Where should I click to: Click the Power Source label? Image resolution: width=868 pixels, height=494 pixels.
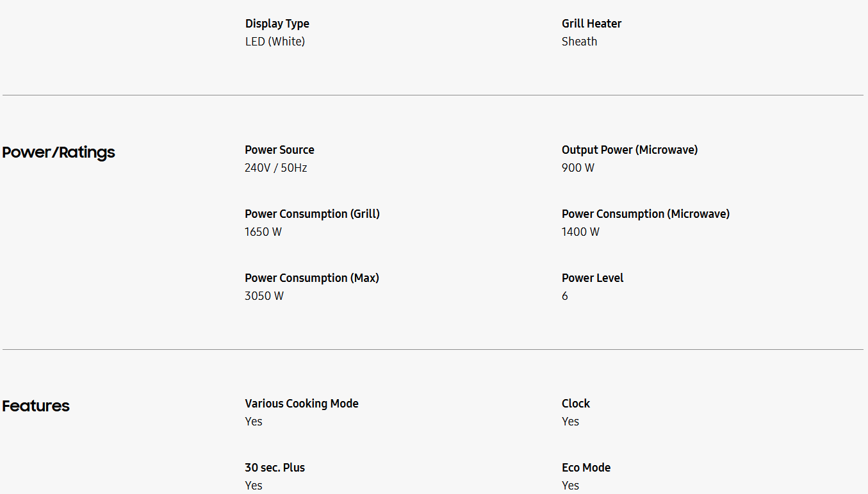pyautogui.click(x=279, y=150)
